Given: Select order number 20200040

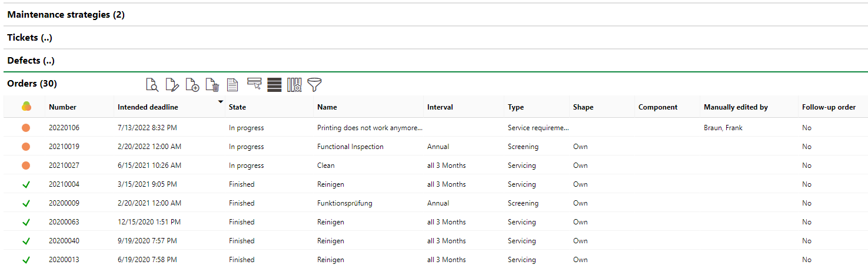Looking at the screenshot, I should pyautogui.click(x=64, y=241).
